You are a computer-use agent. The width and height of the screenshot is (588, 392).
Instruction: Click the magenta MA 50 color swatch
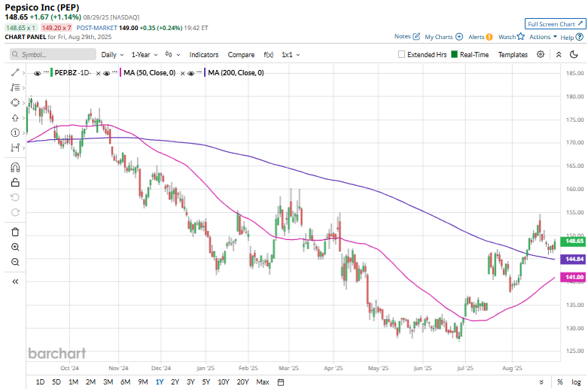pos(120,73)
